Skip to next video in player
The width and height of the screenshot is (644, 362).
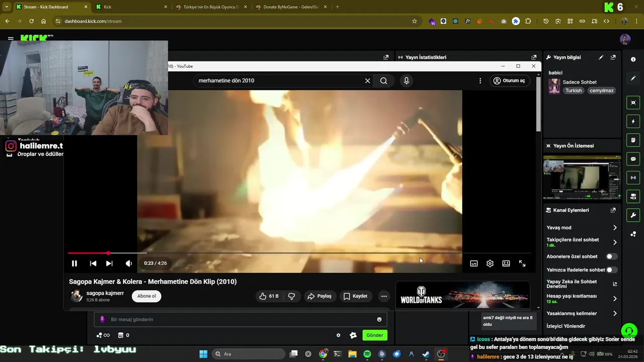109,263
